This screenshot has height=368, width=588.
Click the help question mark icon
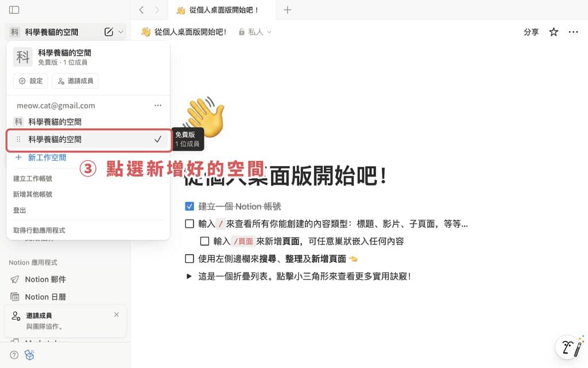[14, 355]
